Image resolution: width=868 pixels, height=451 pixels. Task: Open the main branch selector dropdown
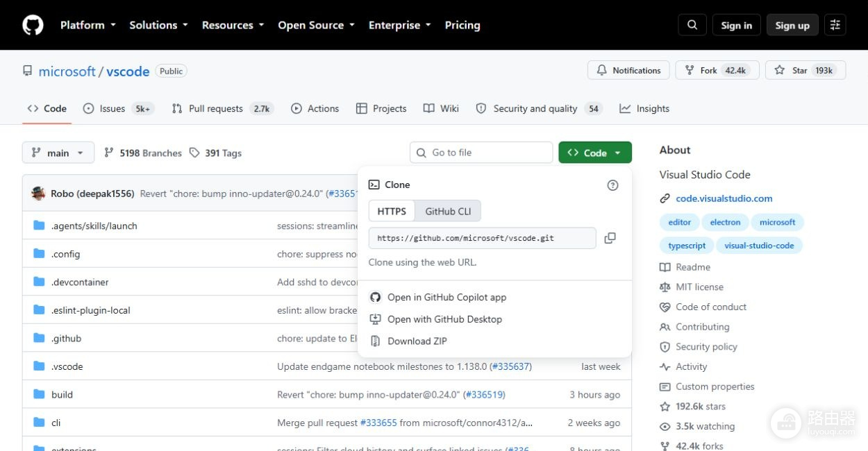(x=58, y=153)
